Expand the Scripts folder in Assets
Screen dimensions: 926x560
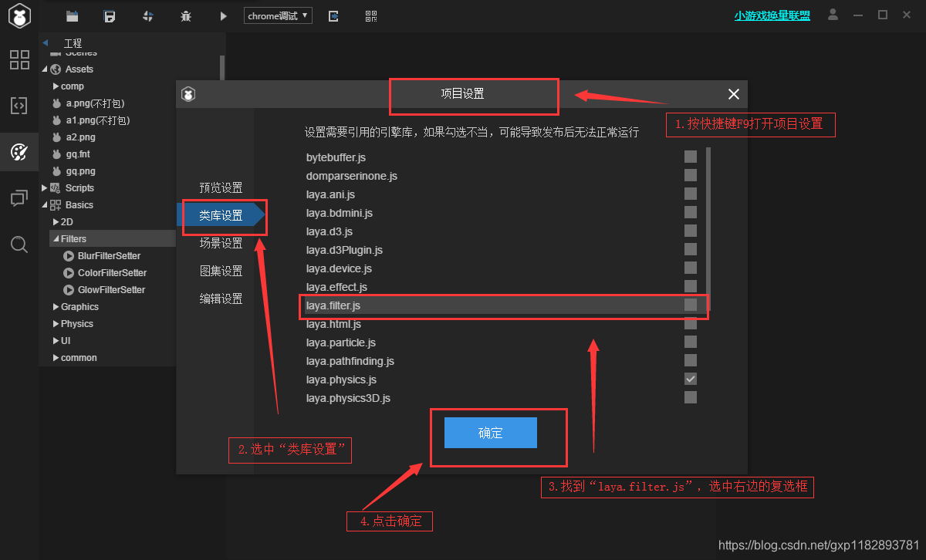click(44, 187)
